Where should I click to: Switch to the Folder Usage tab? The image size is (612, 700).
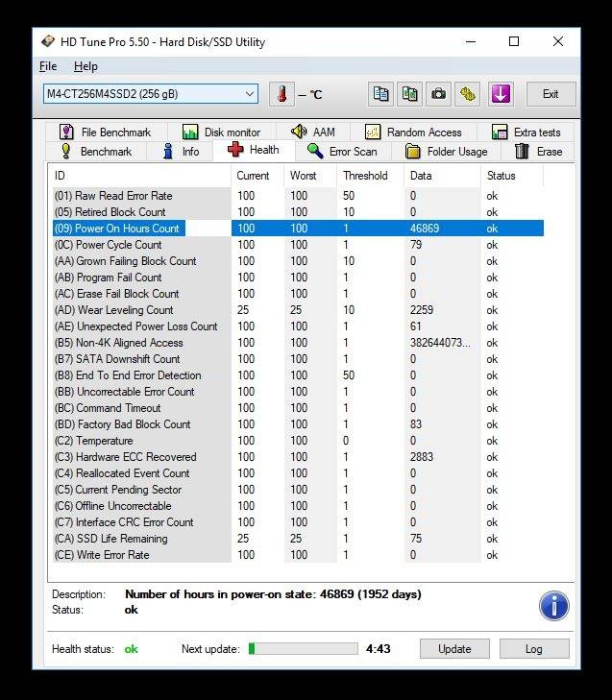pos(446,152)
